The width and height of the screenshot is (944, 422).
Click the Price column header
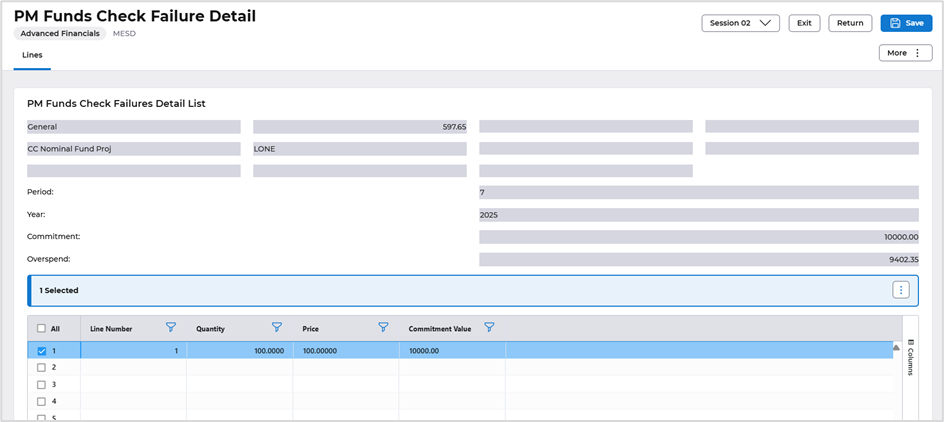pos(310,329)
